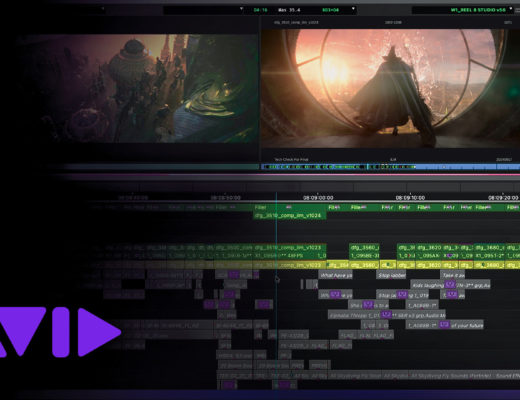Viewport: 520px width, 400px height.
Task: Open the dropdown beside the 803+04 readout
Action: point(353,9)
